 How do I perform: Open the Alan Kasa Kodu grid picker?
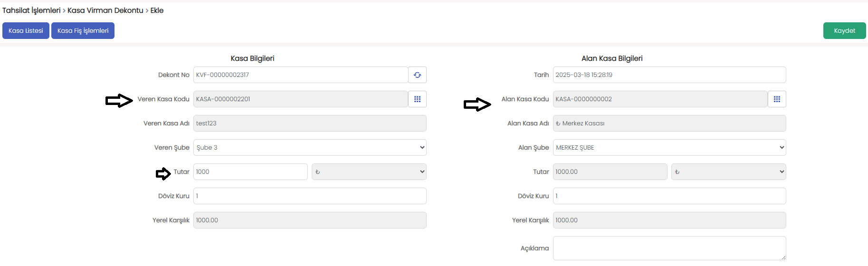[777, 99]
